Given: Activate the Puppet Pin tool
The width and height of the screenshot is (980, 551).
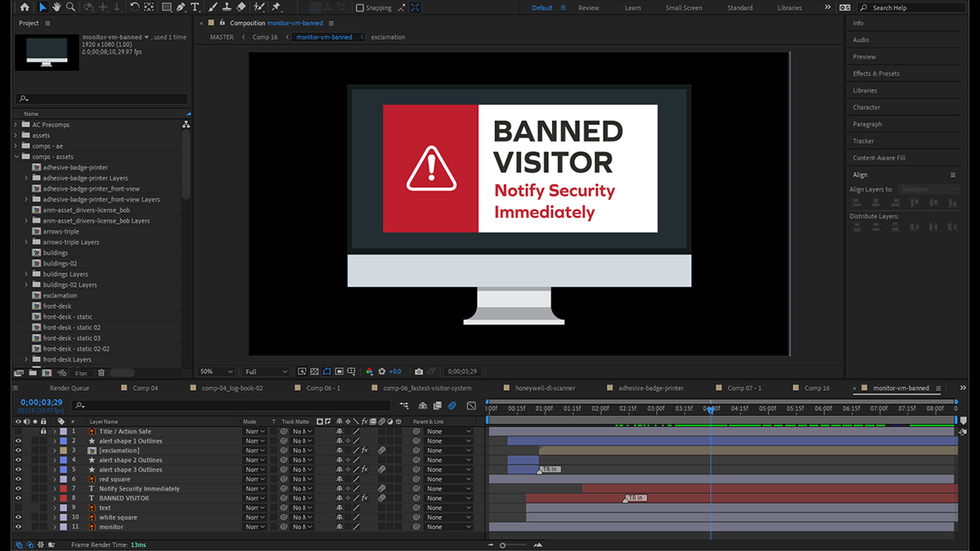Looking at the screenshot, I should point(276,7).
